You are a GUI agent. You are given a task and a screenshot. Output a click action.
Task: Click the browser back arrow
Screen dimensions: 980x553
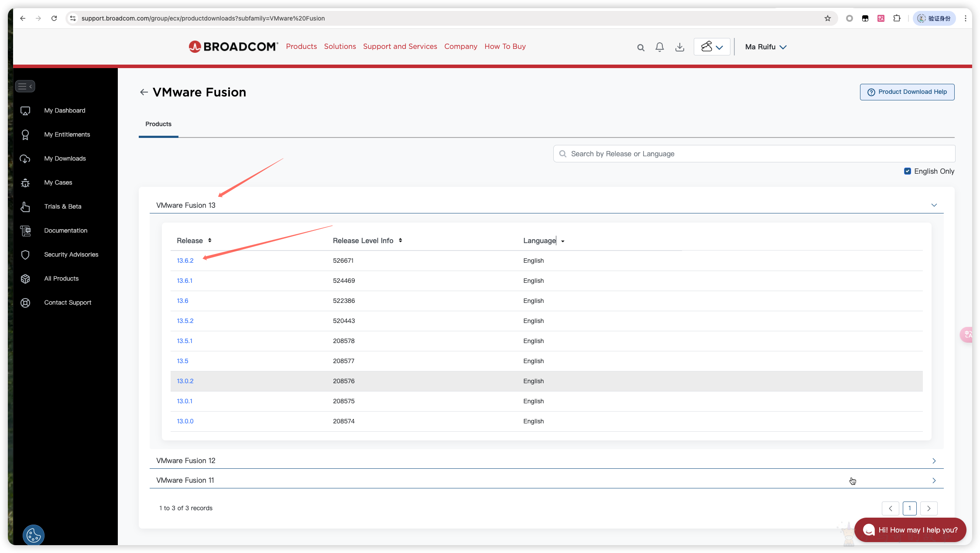click(23, 18)
